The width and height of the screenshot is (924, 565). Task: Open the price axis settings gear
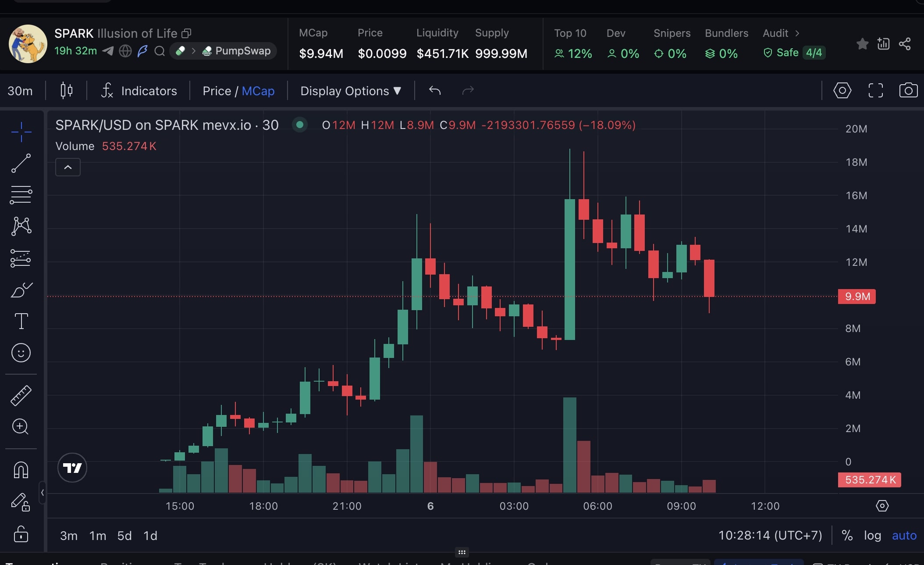(882, 506)
